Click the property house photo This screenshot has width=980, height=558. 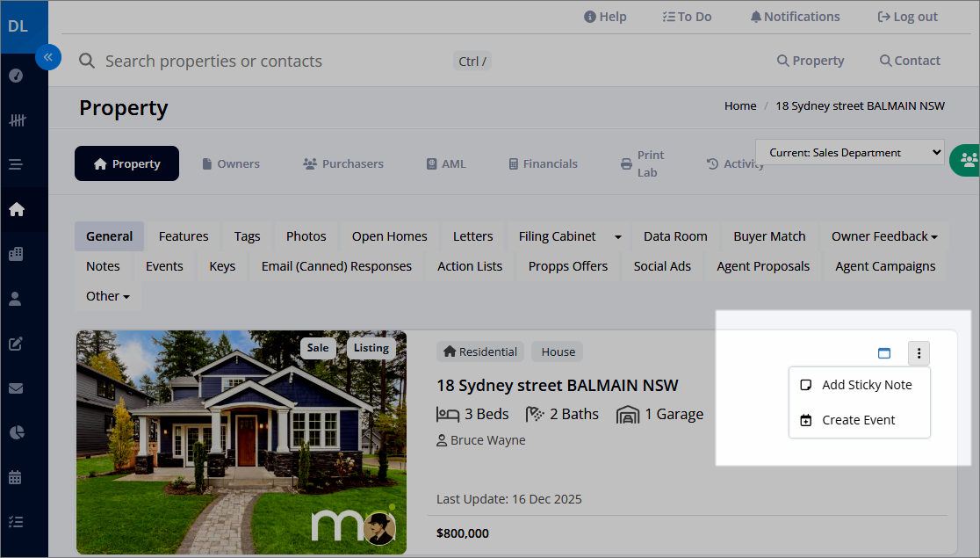click(x=241, y=442)
